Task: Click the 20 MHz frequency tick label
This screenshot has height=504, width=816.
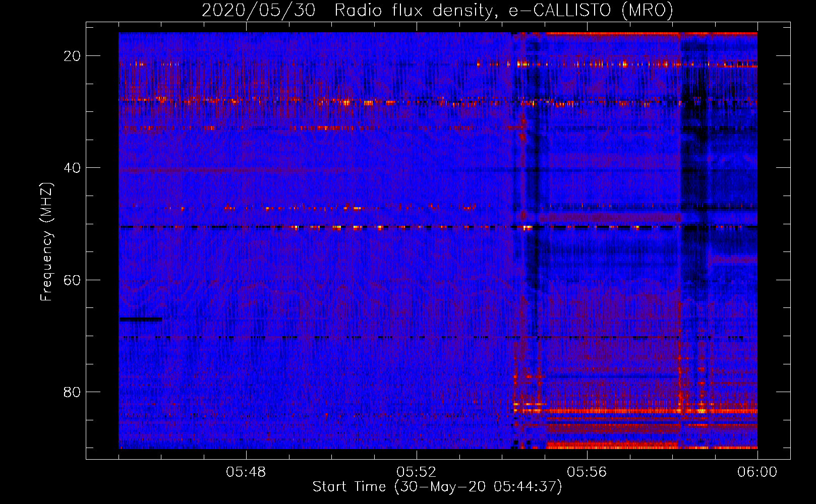Action: coord(72,56)
